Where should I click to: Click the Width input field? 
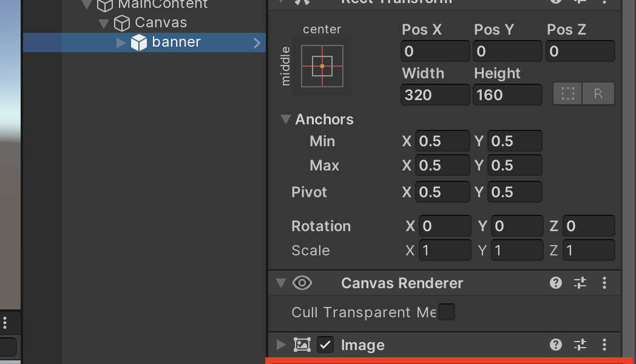(x=435, y=95)
